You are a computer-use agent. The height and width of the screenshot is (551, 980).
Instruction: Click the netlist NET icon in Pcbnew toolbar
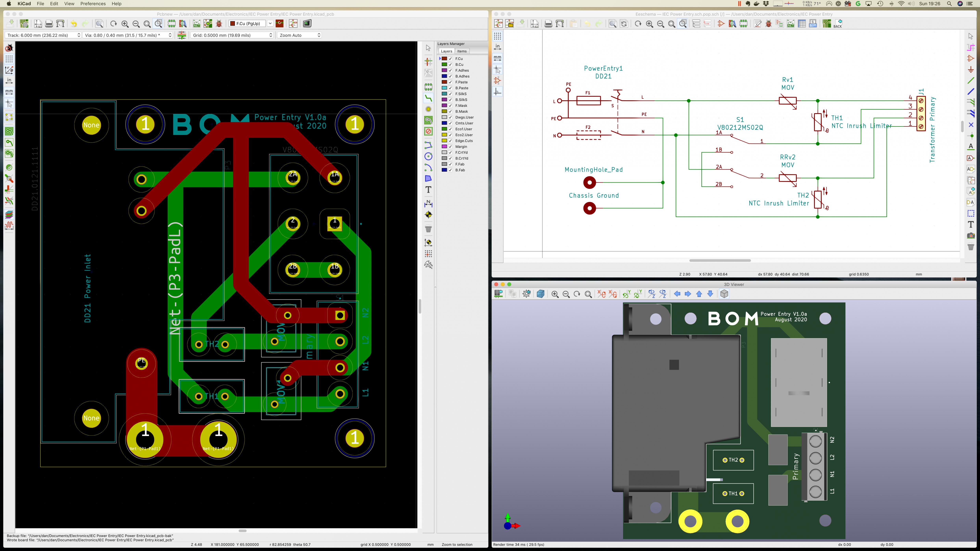pos(197,24)
